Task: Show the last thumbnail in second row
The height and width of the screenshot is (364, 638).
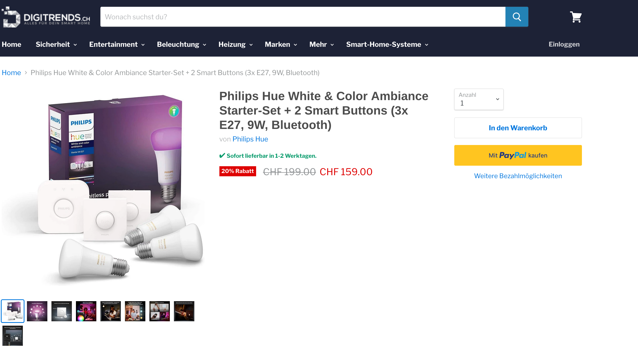Action: [x=13, y=335]
